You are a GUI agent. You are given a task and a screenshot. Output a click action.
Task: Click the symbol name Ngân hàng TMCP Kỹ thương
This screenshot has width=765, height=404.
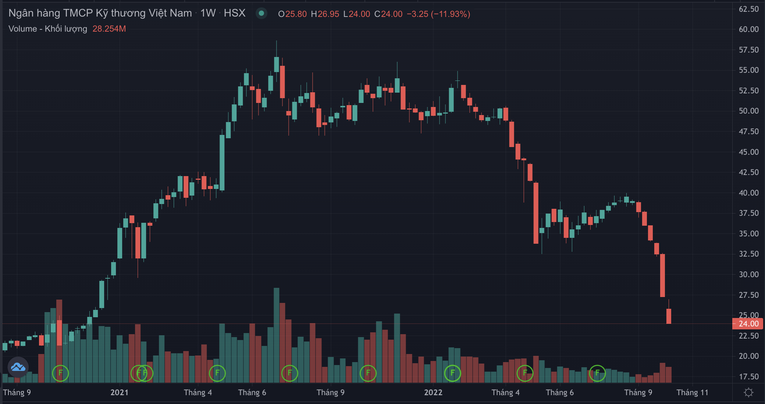(x=98, y=14)
